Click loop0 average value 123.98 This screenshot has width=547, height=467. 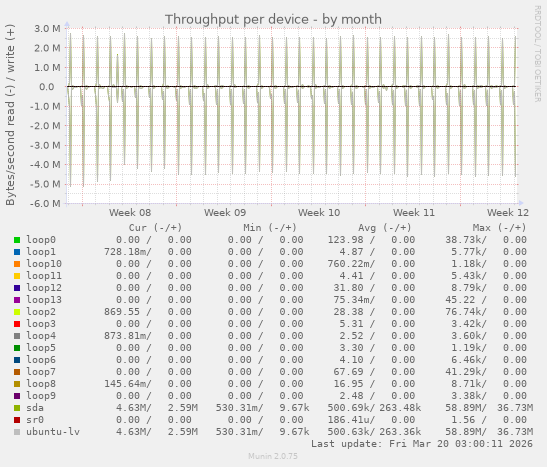[x=345, y=240]
